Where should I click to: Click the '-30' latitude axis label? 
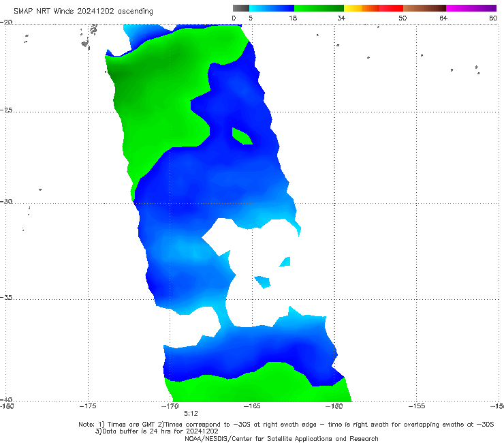[x=6, y=201]
